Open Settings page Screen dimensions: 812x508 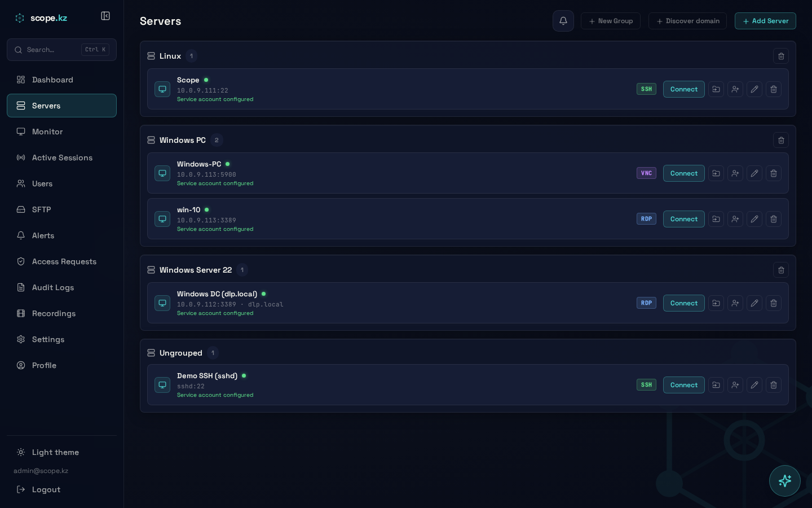[x=61, y=339]
